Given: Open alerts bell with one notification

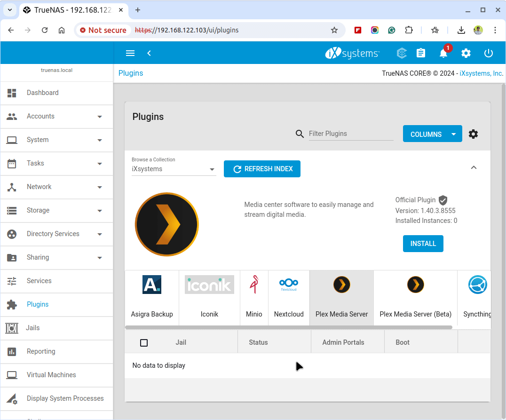Looking at the screenshot, I should pos(444,53).
